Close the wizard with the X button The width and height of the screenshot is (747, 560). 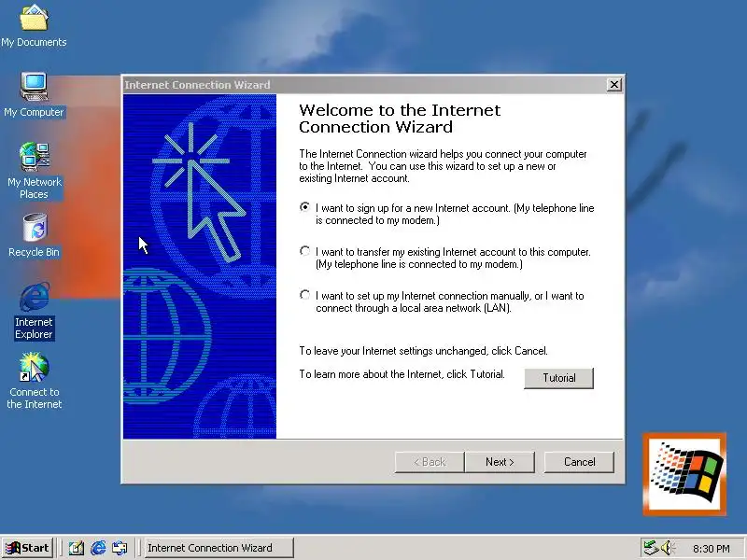pyautogui.click(x=614, y=85)
